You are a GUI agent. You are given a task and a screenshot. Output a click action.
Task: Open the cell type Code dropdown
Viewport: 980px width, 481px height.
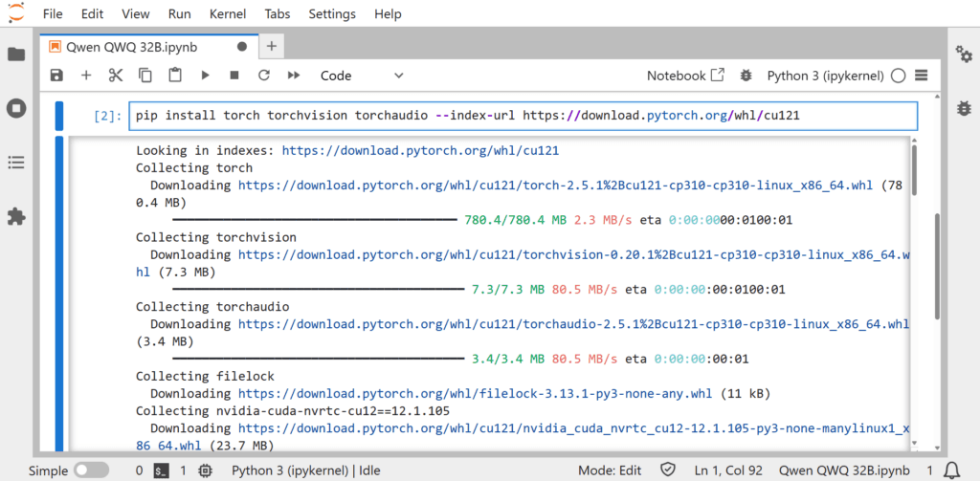362,76
